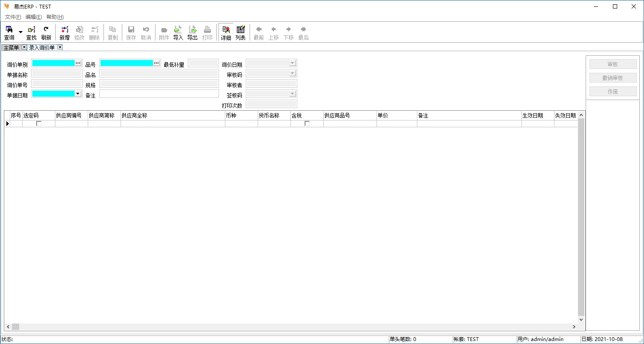Open the 文件(F) menu
The width and height of the screenshot is (644, 344).
point(13,17)
